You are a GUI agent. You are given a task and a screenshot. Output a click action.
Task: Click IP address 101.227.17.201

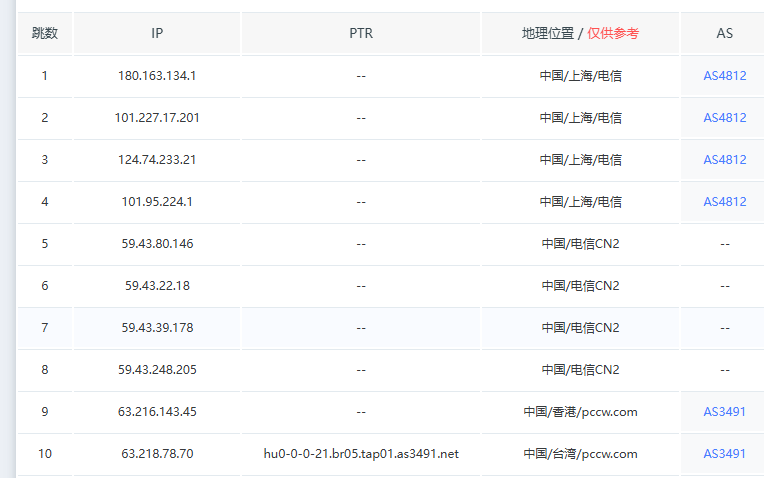157,117
